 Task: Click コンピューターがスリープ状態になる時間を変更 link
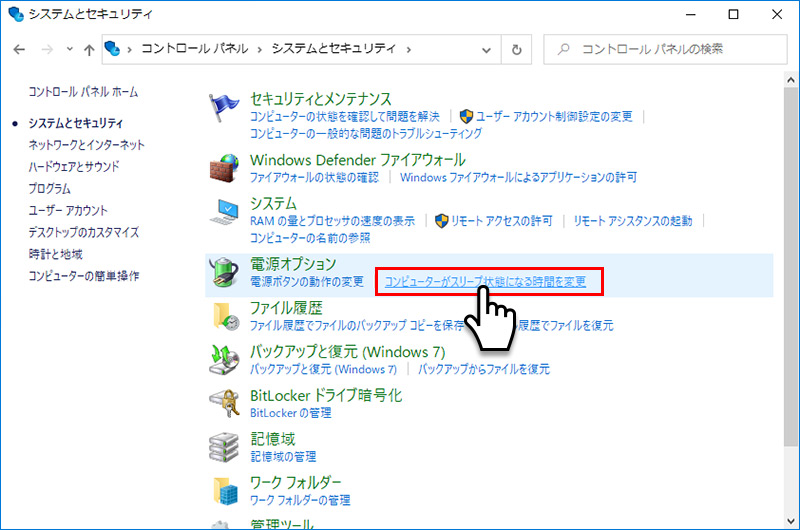tap(485, 282)
